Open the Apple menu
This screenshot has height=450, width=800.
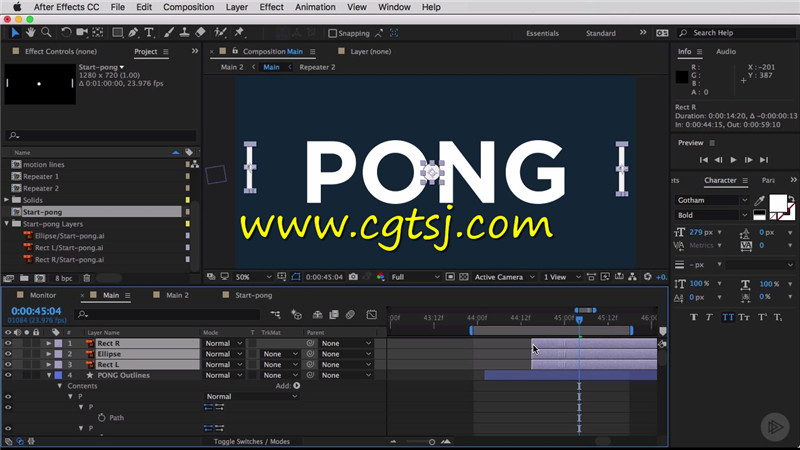(x=17, y=7)
